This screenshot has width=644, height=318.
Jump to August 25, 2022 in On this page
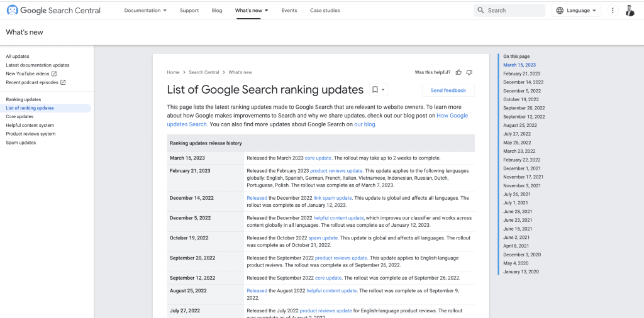(520, 125)
